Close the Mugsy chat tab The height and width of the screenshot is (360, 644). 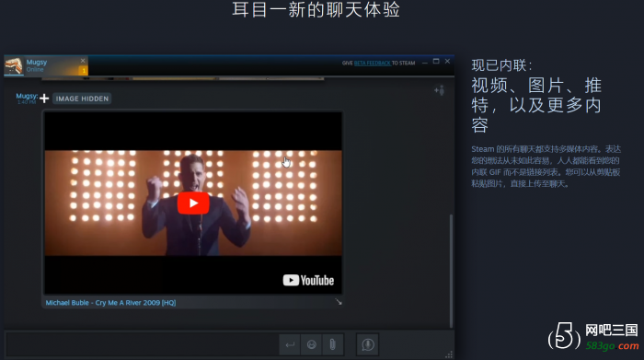(x=83, y=61)
